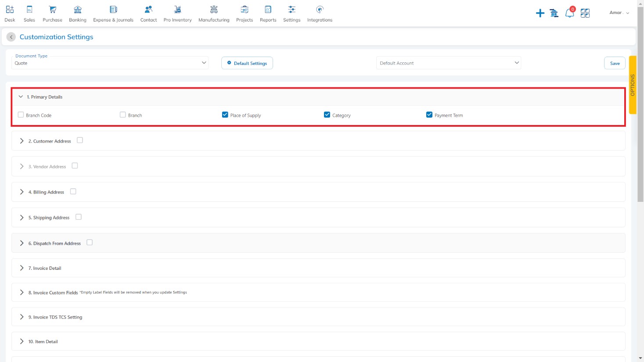Screen dimensions: 644x362
Task: Open the Contact module icon
Action: [x=148, y=10]
